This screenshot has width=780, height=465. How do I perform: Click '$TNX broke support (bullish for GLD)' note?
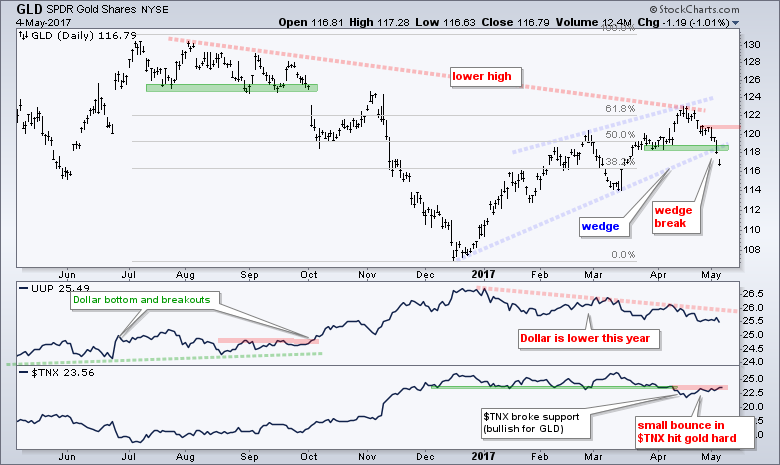pos(536,423)
